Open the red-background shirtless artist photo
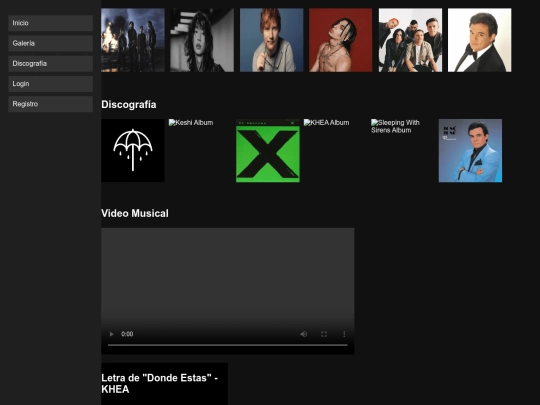The image size is (540, 405). click(x=341, y=40)
